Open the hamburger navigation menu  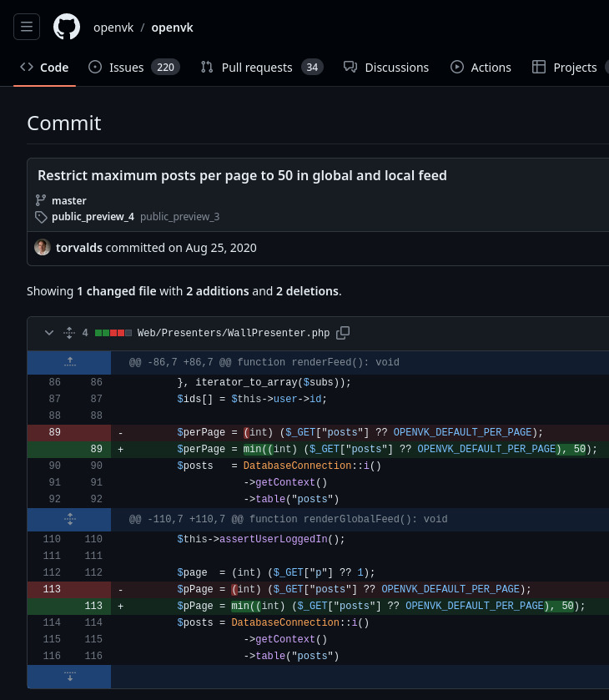pos(27,27)
